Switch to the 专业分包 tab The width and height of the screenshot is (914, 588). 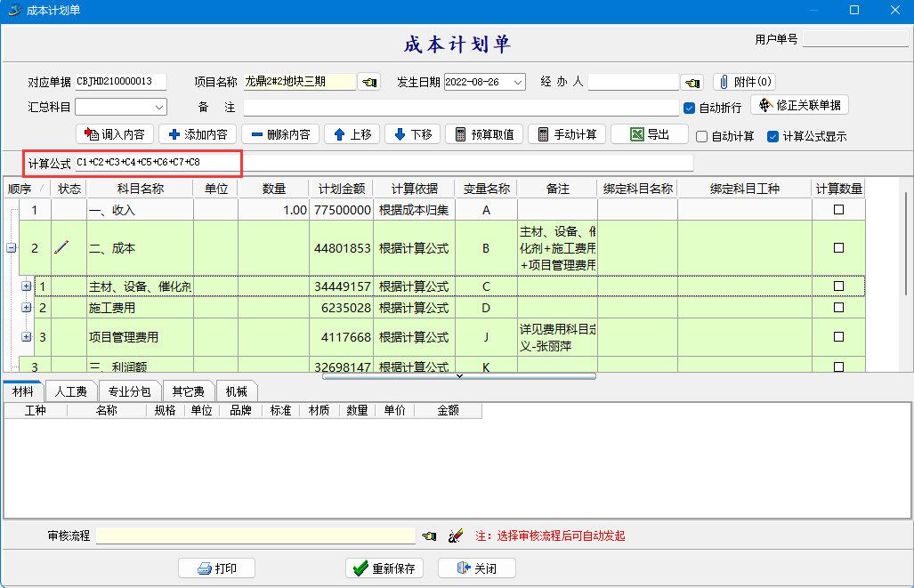click(130, 391)
